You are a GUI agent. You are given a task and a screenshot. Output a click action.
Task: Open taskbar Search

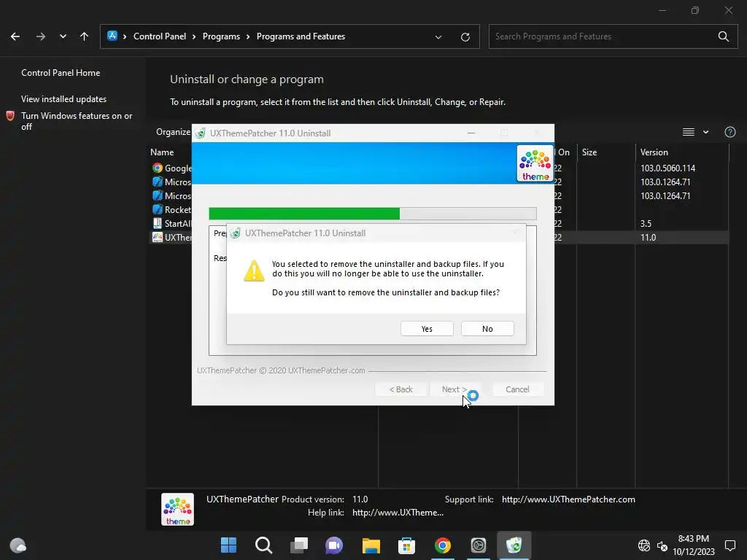(263, 545)
